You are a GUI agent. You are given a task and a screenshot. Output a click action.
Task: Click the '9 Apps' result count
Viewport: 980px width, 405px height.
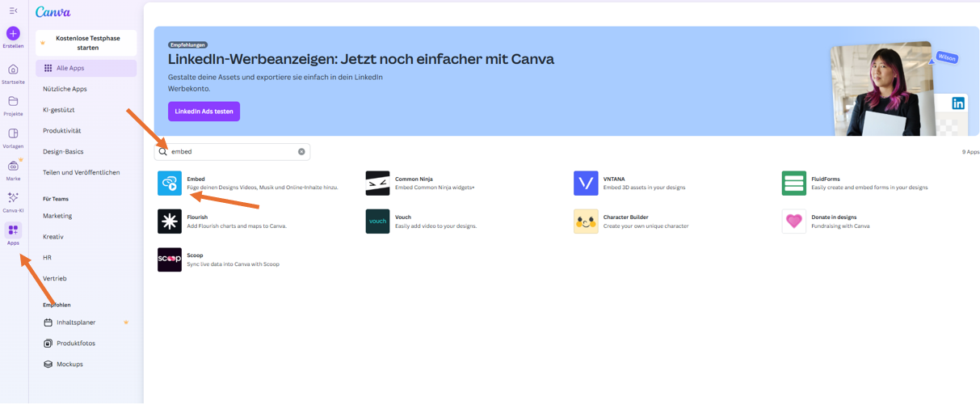[x=971, y=152]
